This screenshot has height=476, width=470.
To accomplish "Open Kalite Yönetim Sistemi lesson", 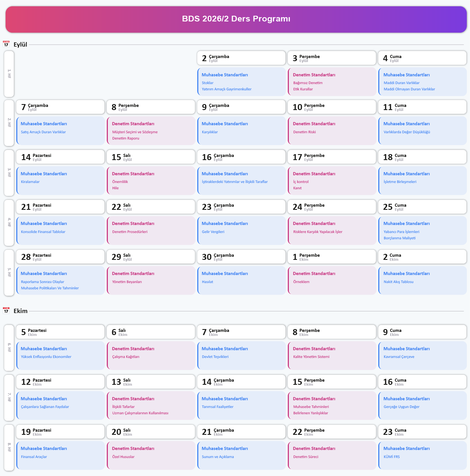I will coord(332,356).
